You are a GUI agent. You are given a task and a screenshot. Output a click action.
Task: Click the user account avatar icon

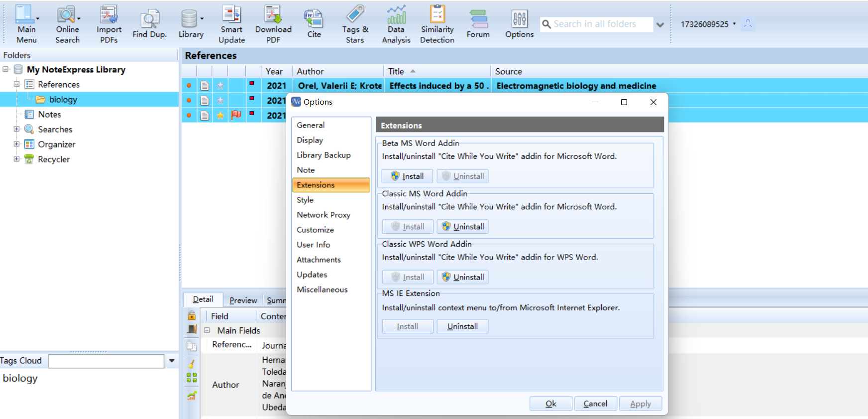point(748,24)
